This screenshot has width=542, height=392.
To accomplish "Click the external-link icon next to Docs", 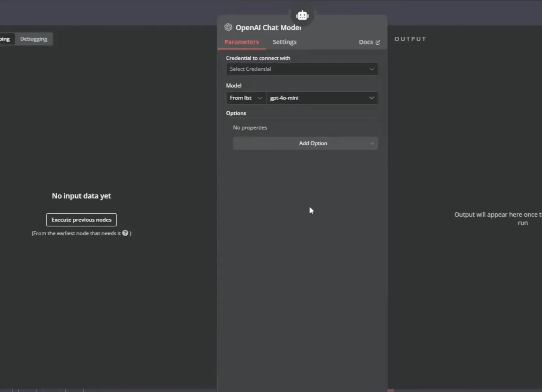I will 378,42.
